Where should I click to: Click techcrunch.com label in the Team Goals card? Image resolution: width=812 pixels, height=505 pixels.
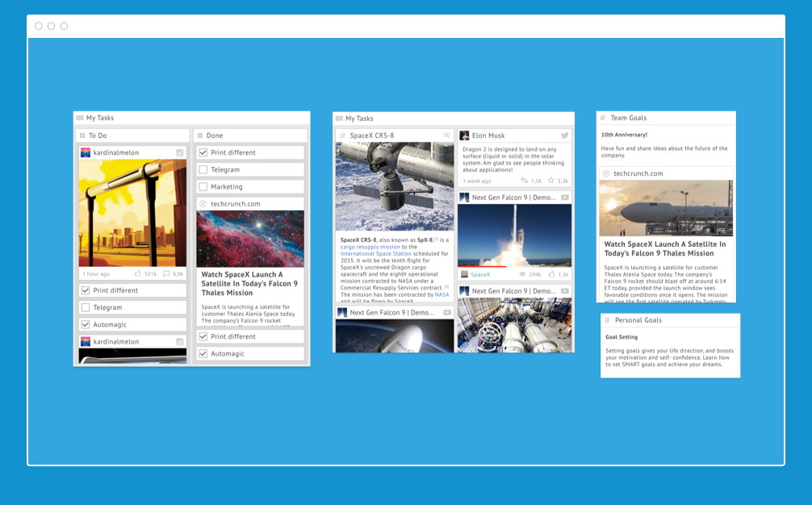pyautogui.click(x=638, y=173)
